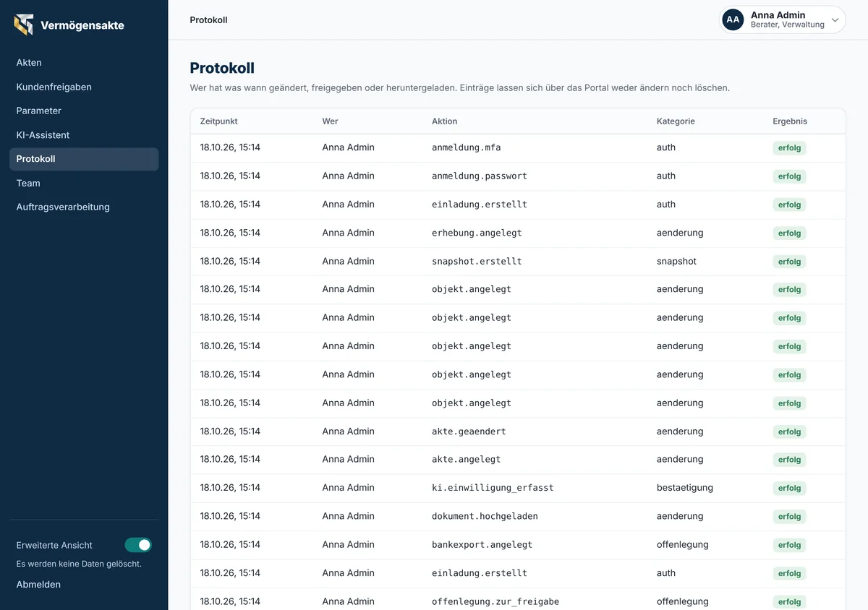The width and height of the screenshot is (868, 610).
Task: Click the Ergebnis column header
Action: coord(790,121)
